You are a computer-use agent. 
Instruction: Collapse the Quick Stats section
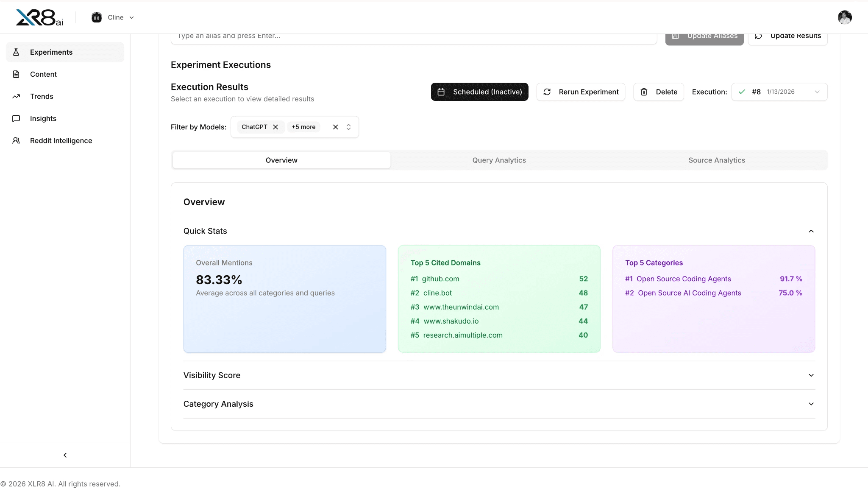tap(811, 231)
